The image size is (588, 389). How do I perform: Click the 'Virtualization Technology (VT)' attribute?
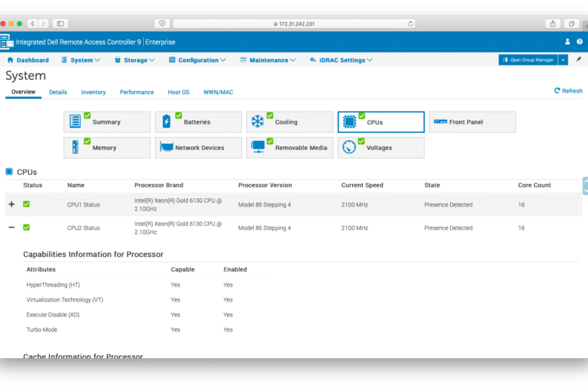click(x=65, y=300)
